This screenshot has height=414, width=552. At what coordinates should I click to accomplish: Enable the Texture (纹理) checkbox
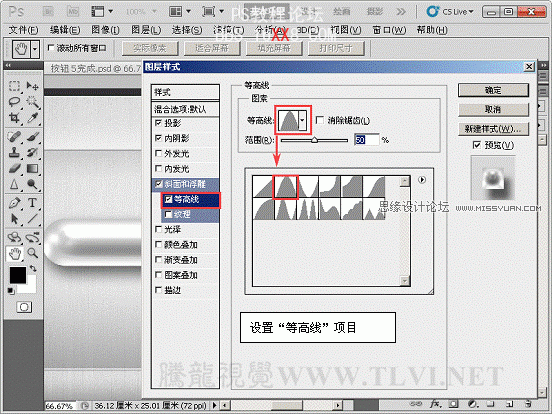pyautogui.click(x=169, y=214)
